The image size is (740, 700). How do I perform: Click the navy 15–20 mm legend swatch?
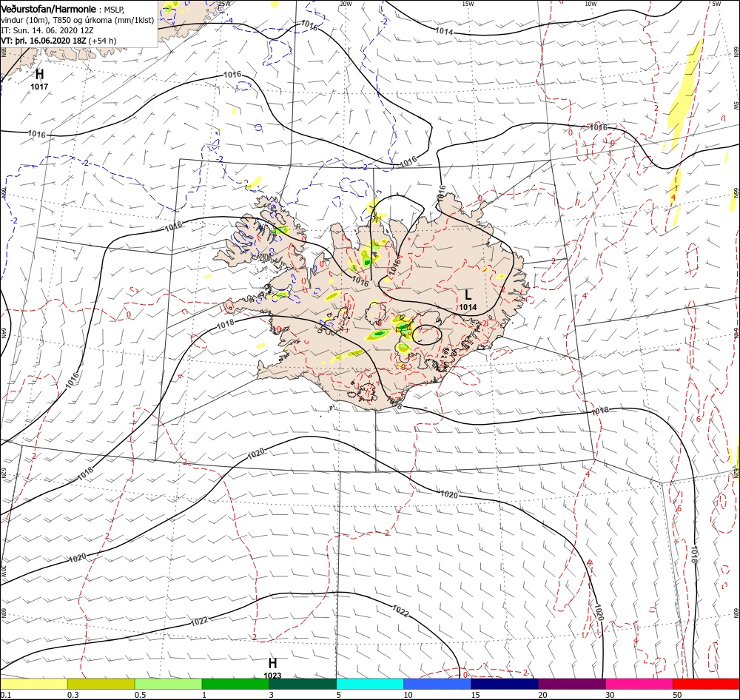[505, 684]
